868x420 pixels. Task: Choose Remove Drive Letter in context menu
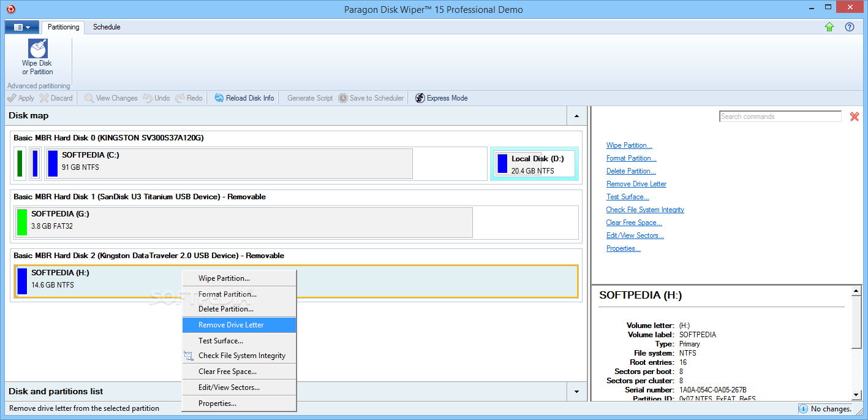point(239,325)
